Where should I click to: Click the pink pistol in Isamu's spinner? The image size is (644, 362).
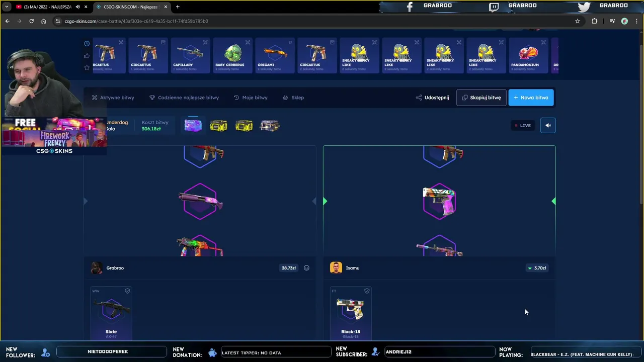pyautogui.click(x=439, y=202)
